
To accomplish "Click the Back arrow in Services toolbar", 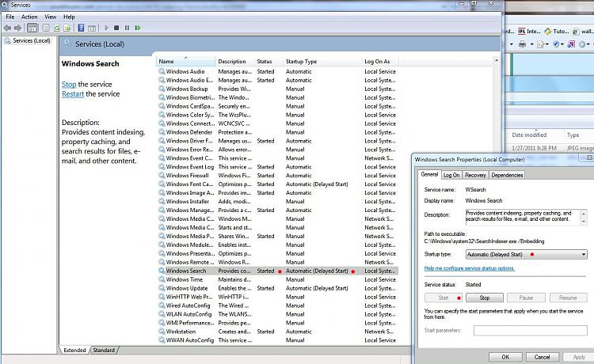I will coord(7,28).
